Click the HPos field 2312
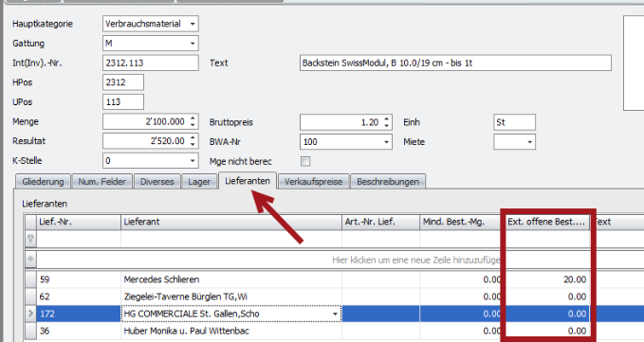The width and height of the screenshot is (644, 342). (x=123, y=82)
